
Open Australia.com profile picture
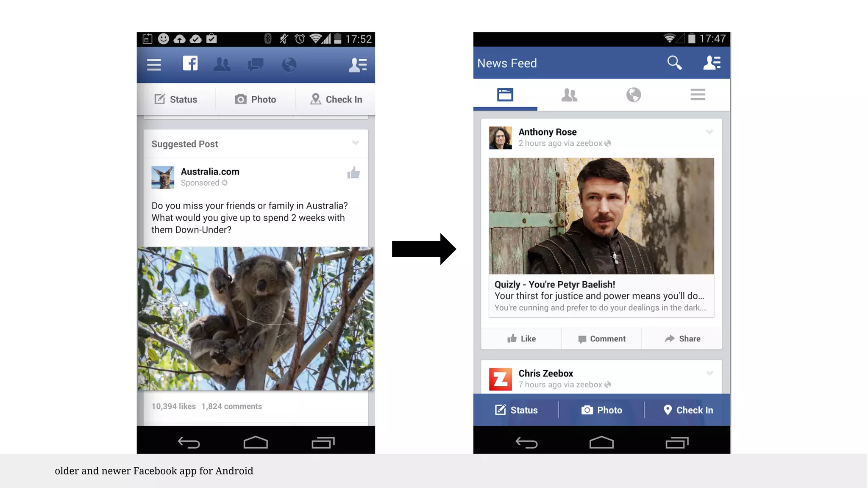(x=163, y=177)
